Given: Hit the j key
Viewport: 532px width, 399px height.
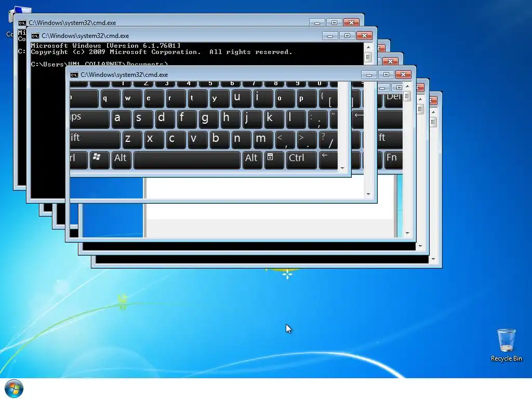Looking at the screenshot, I should pyautogui.click(x=252, y=119).
